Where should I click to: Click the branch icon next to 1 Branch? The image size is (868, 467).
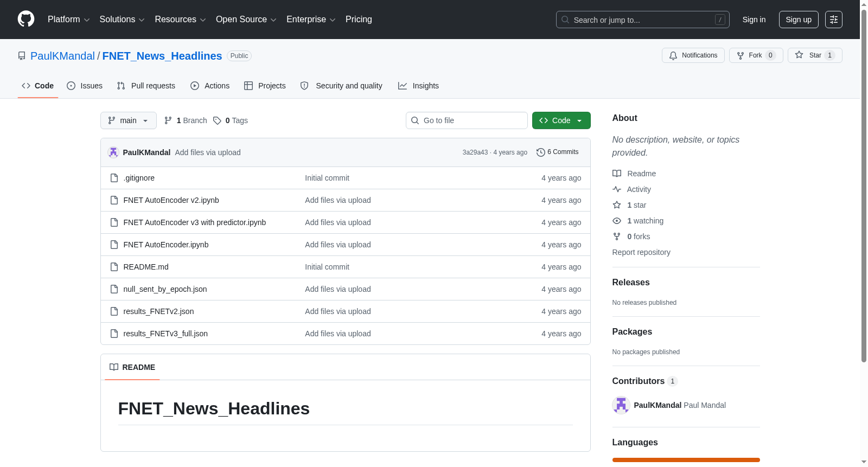click(x=168, y=120)
